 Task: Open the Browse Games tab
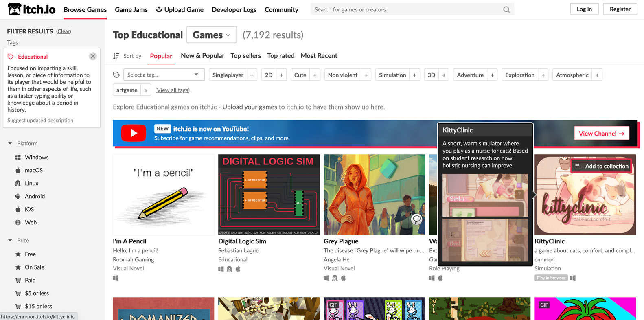coord(85,9)
